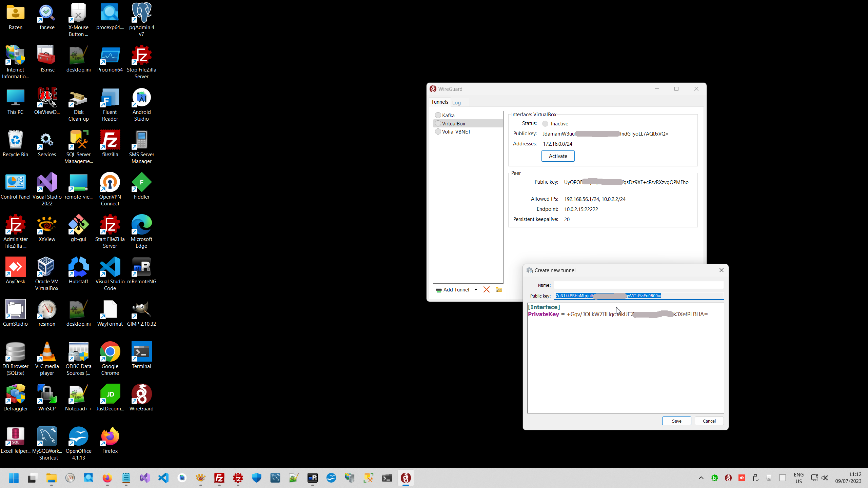Image resolution: width=868 pixels, height=488 pixels.
Task: Show hidden system tray icons chevron
Action: coord(701,478)
